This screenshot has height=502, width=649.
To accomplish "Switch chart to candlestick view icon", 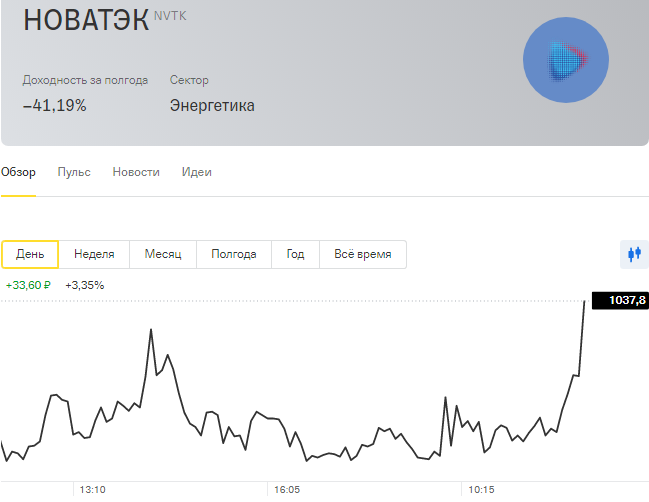I will [634, 254].
